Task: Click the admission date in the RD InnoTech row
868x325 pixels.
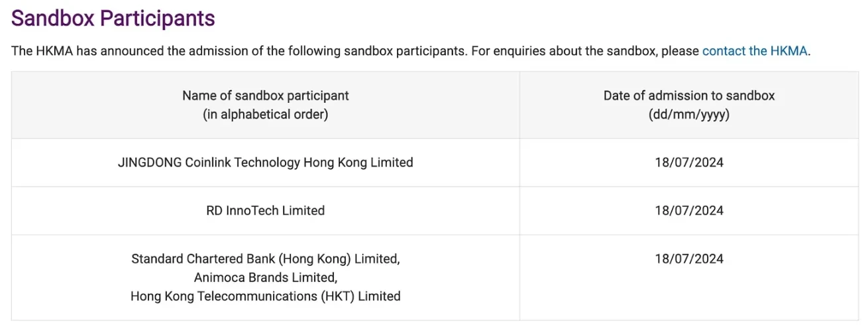Action: (688, 211)
